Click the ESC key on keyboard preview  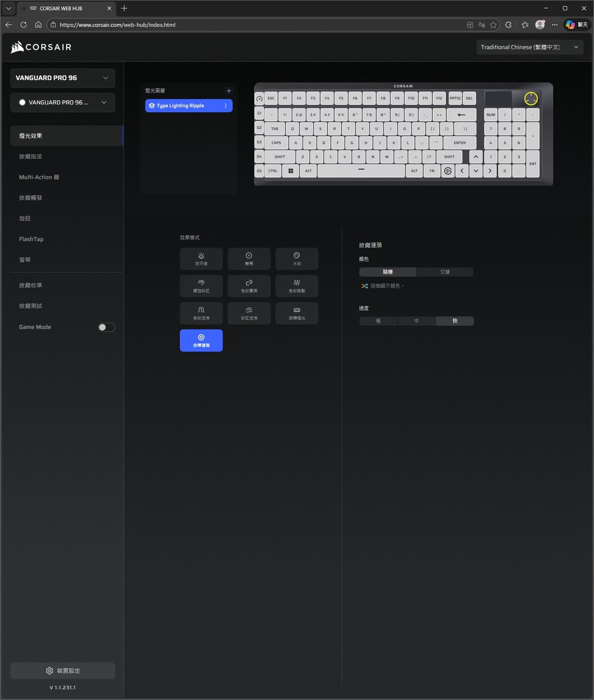point(271,98)
